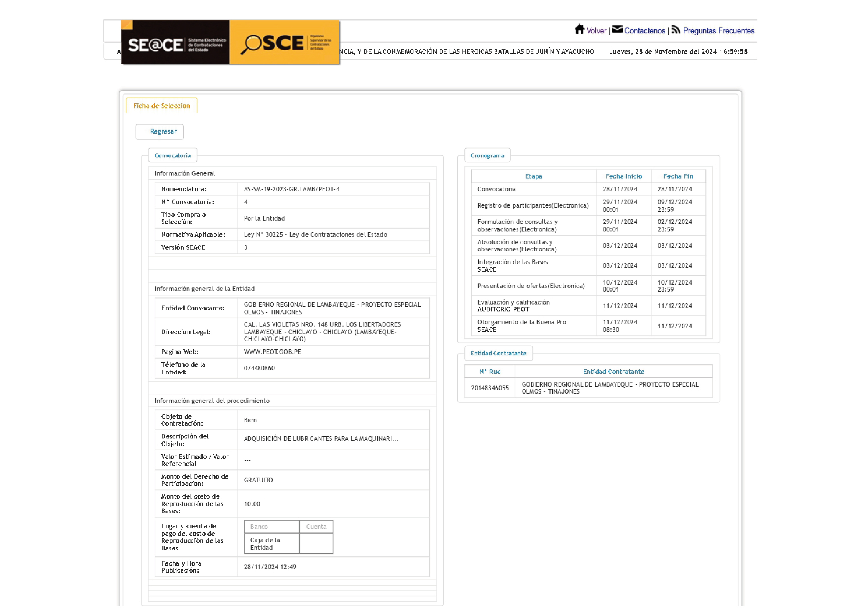The height and width of the screenshot is (614, 868).
Task: Click the phone number 074480860
Action: (259, 368)
